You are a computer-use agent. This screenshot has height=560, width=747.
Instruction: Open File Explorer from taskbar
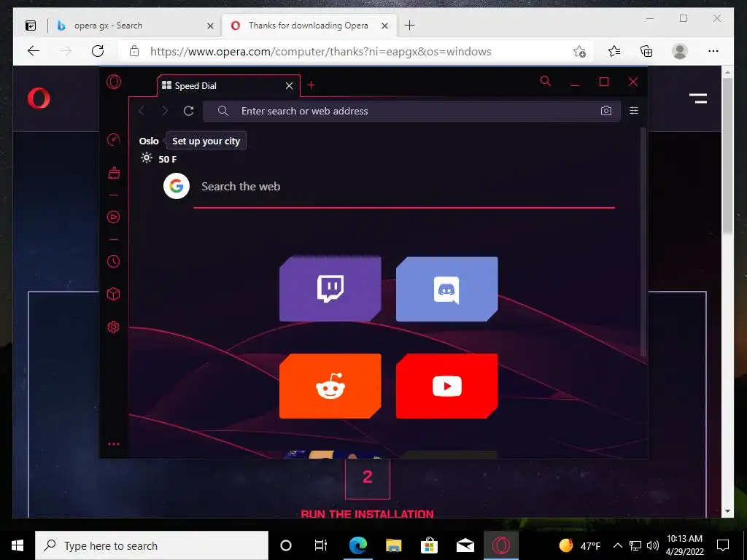[x=393, y=545]
